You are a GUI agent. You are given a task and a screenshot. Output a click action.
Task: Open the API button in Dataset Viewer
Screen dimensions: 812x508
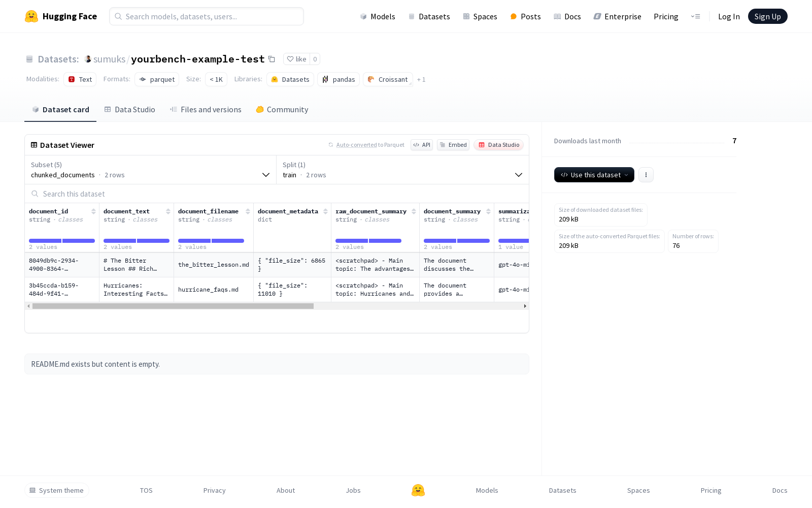coord(422,145)
